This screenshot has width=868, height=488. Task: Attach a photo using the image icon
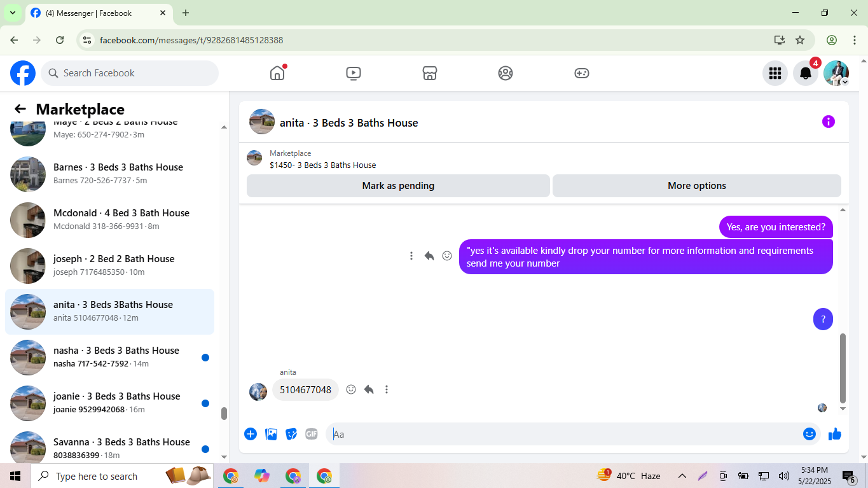click(271, 434)
